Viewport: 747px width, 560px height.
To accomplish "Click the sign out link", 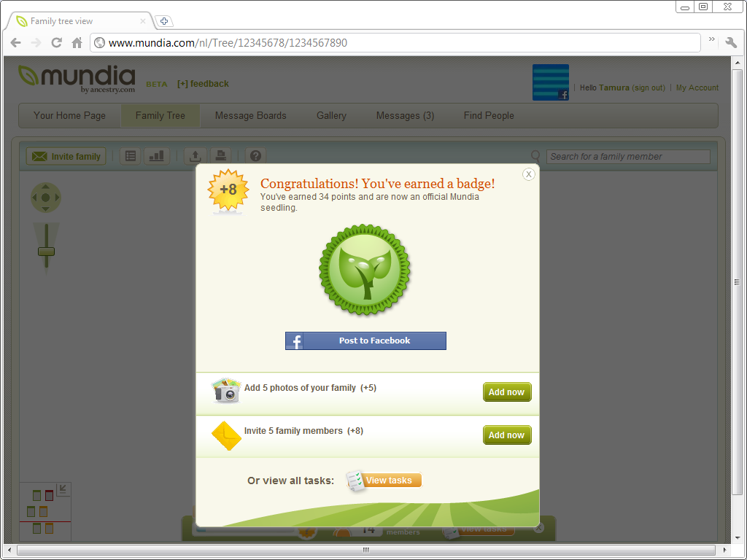I will click(x=649, y=87).
